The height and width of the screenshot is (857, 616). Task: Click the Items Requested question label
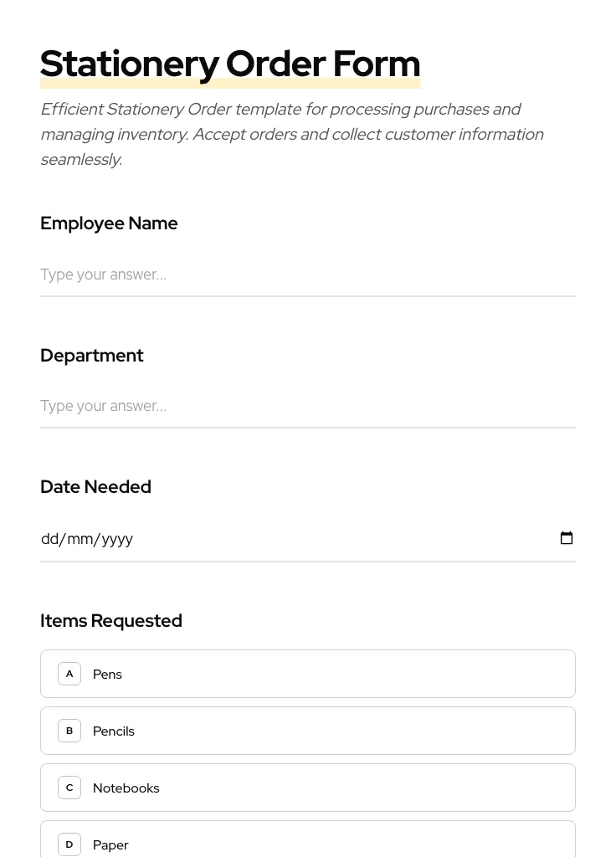pyautogui.click(x=111, y=621)
